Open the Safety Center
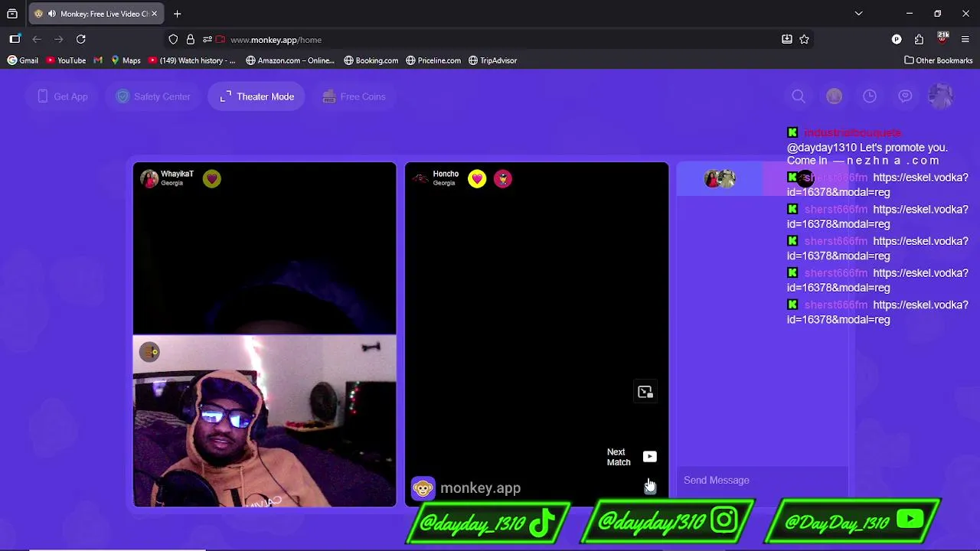 point(153,96)
